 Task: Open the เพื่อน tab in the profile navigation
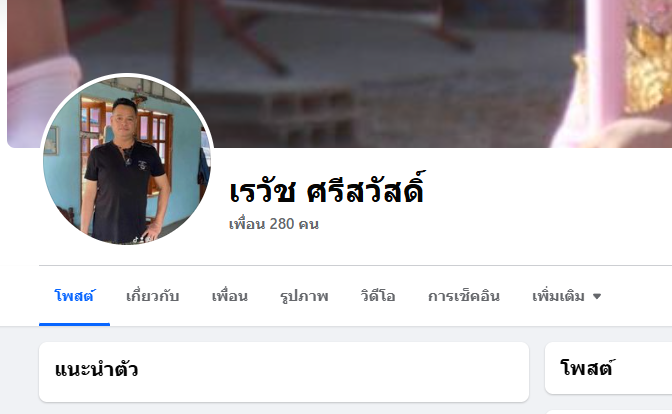pyautogui.click(x=229, y=296)
